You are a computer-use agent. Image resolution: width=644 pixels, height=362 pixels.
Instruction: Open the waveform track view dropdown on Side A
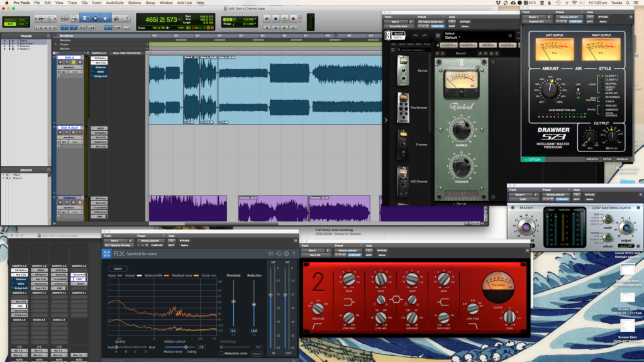point(69,67)
